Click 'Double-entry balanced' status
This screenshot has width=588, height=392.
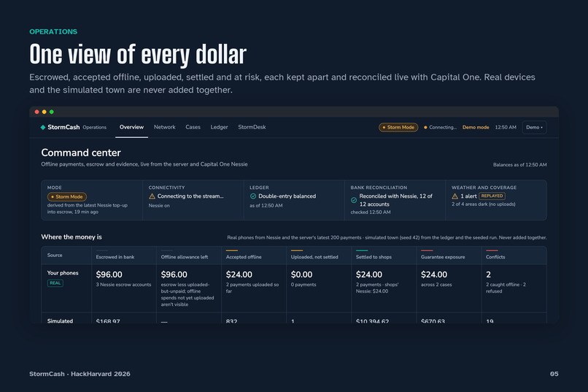click(x=287, y=196)
